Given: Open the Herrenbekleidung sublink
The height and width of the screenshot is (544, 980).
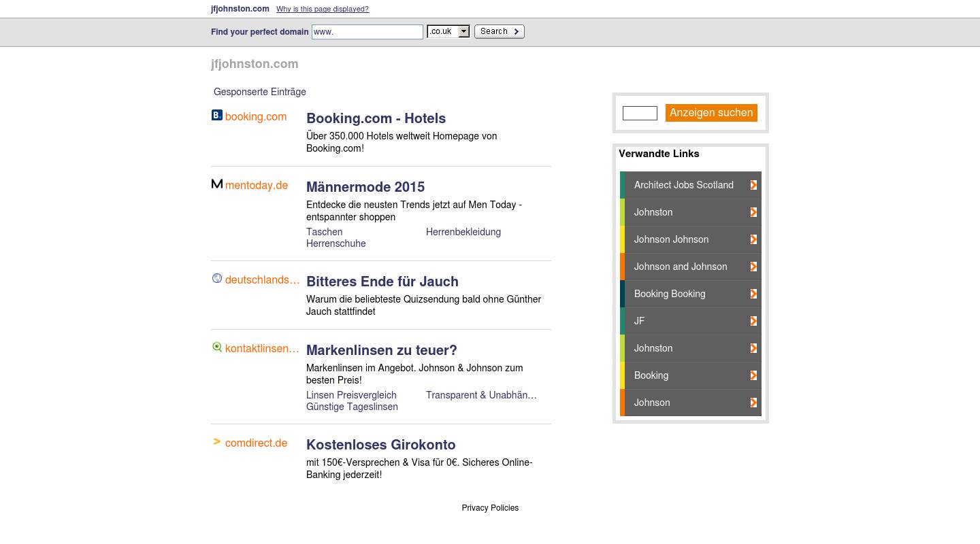Looking at the screenshot, I should [463, 232].
